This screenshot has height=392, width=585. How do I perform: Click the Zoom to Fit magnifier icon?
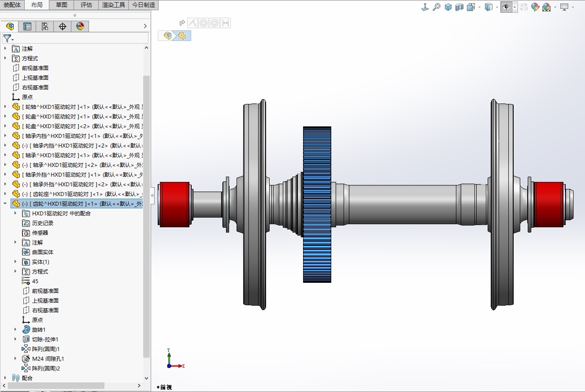pos(437,7)
